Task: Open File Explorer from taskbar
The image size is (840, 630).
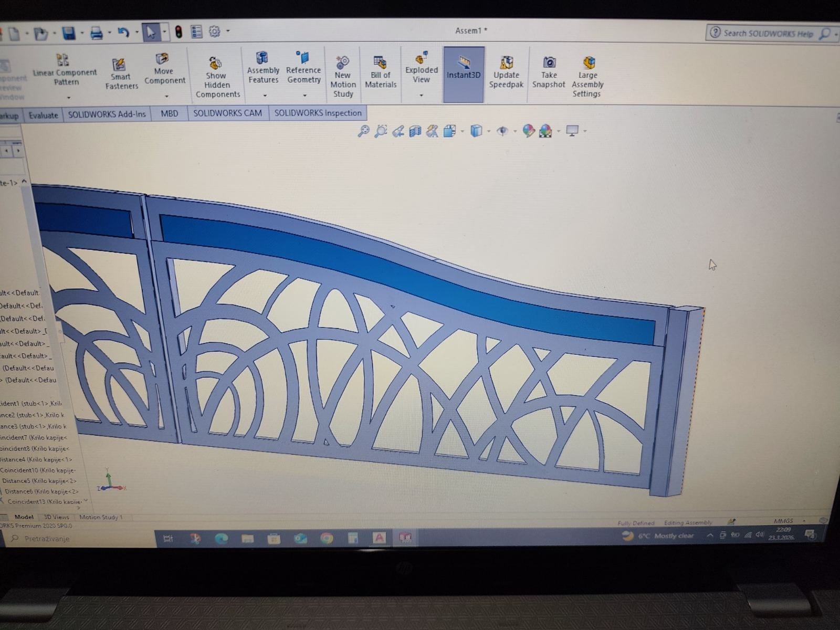Action: pyautogui.click(x=248, y=538)
